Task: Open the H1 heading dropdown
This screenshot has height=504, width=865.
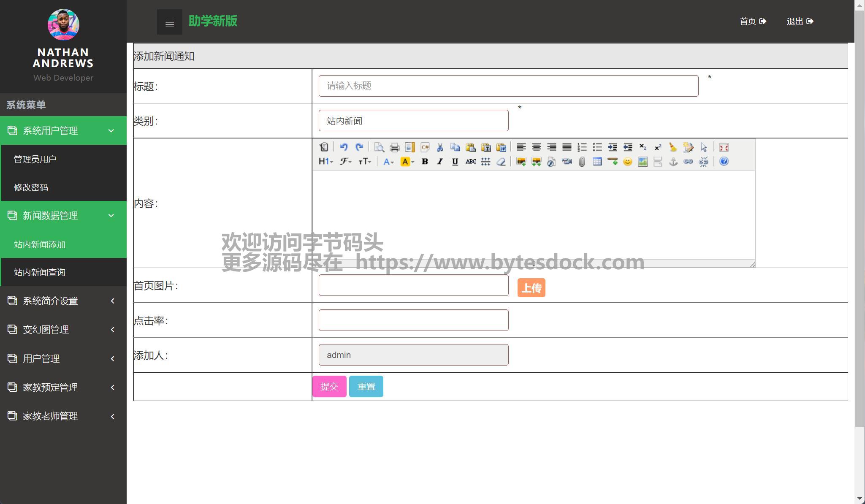Action: [x=325, y=161]
